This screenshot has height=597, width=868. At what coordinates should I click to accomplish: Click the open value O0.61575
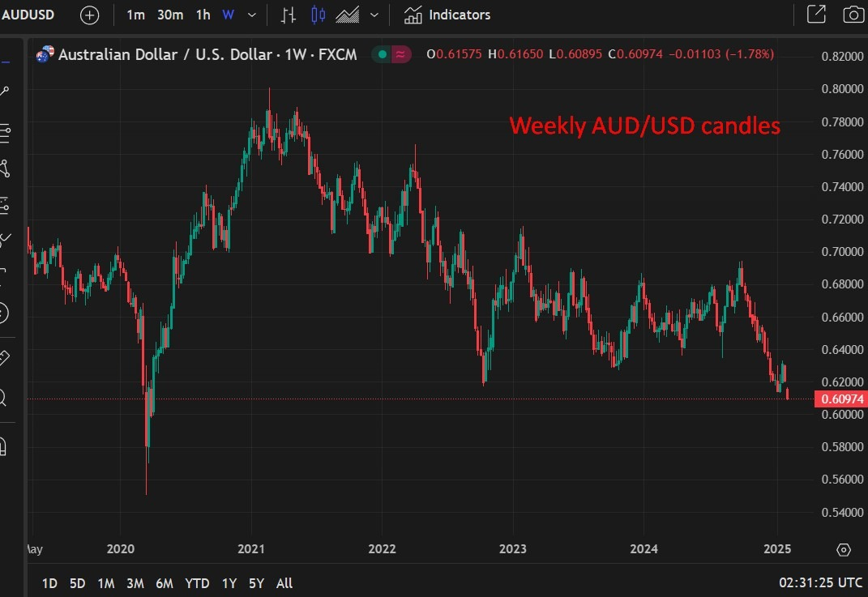(x=454, y=54)
